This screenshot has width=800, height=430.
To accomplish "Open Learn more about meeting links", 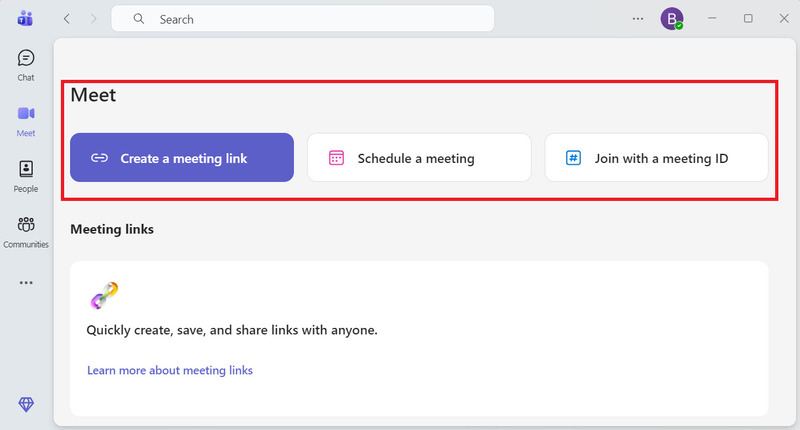I will [x=170, y=370].
